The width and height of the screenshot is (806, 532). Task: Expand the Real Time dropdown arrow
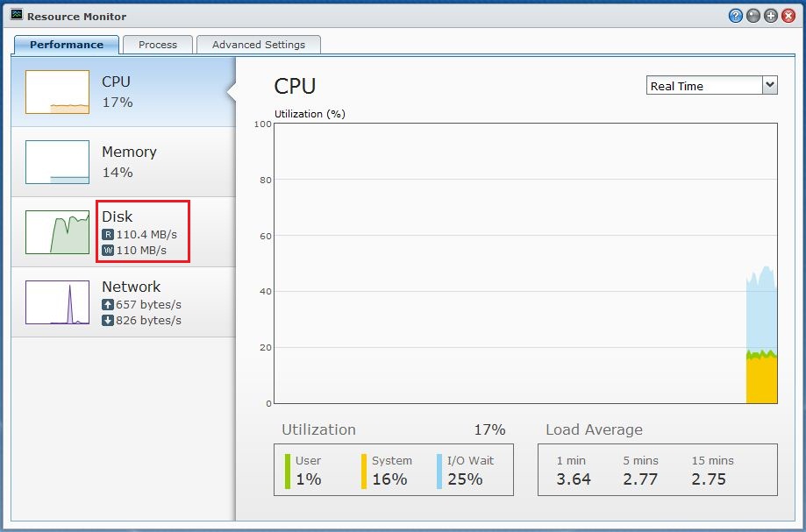[x=770, y=85]
